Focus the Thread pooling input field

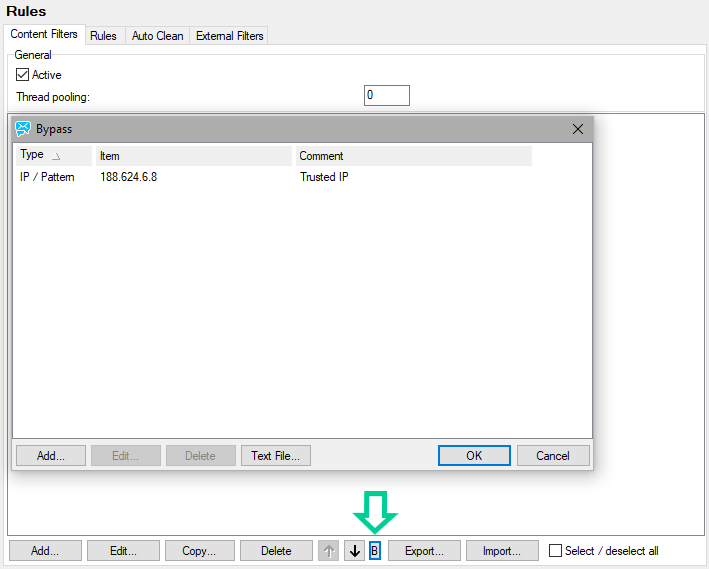click(x=387, y=95)
